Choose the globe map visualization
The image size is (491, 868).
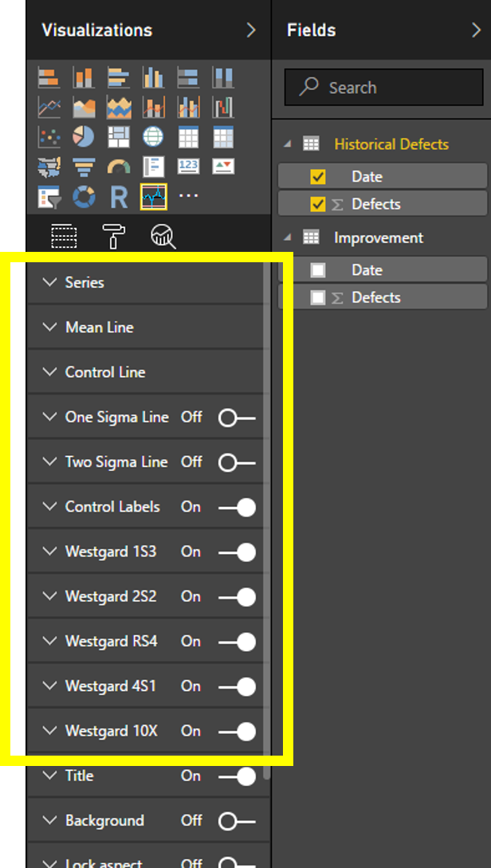(153, 136)
